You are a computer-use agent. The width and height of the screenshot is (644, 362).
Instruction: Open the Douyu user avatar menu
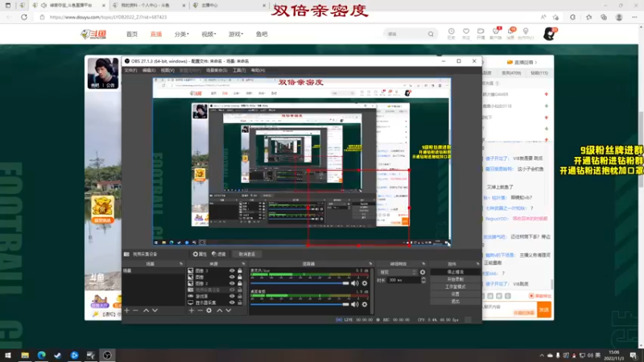click(550, 34)
